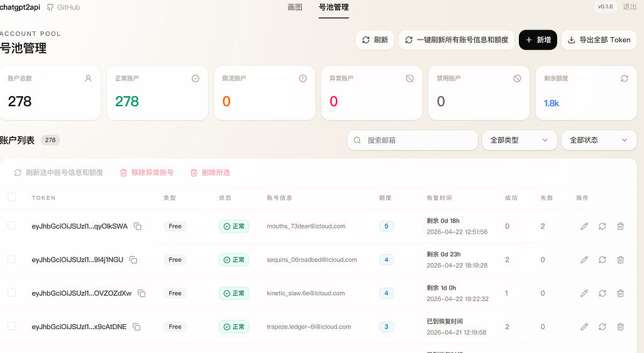Viewport: 644px width, 353px height.
Task: Click email sequins_06roadbed@icloud.com
Action: coord(312,260)
